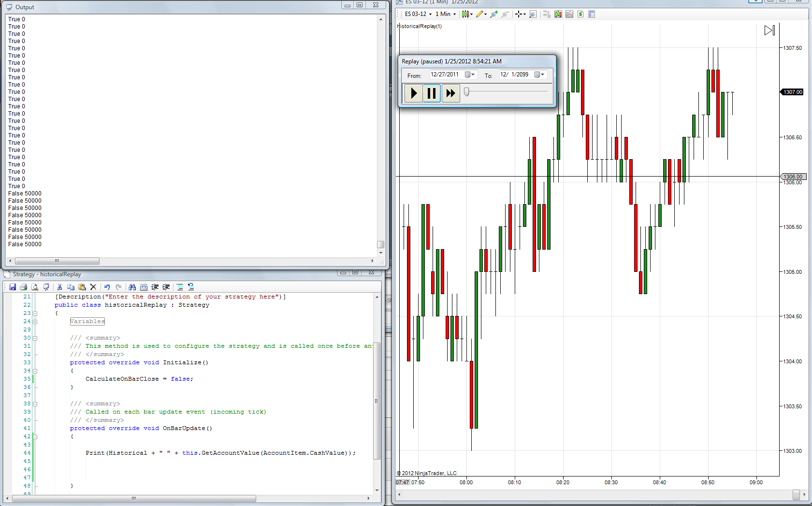The height and width of the screenshot is (506, 812).
Task: Open the data series candlestick icon
Action: click(x=558, y=14)
